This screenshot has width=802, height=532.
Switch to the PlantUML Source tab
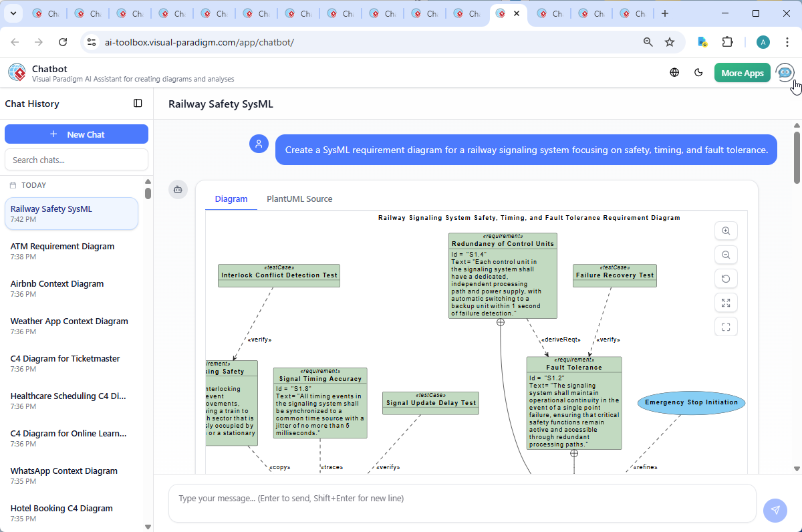pos(299,198)
